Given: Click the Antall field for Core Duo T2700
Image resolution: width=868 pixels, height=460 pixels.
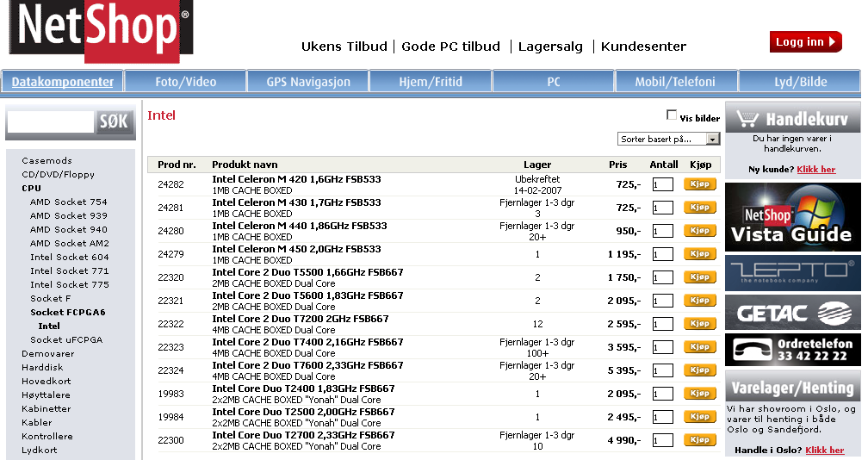Looking at the screenshot, I should tap(663, 441).
